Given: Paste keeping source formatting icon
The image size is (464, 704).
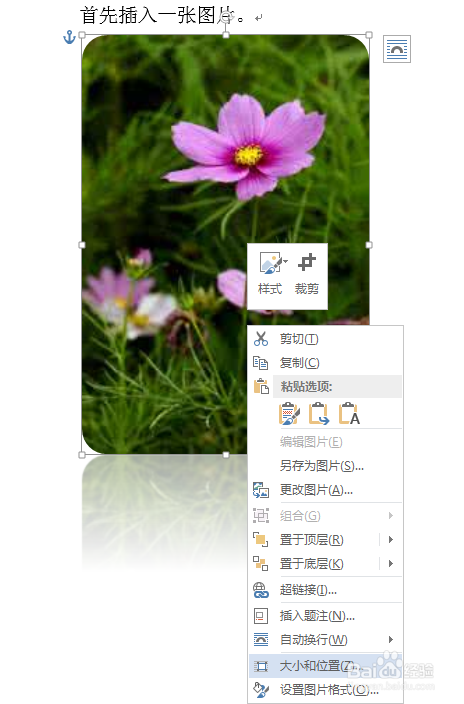Looking at the screenshot, I should pos(289,414).
